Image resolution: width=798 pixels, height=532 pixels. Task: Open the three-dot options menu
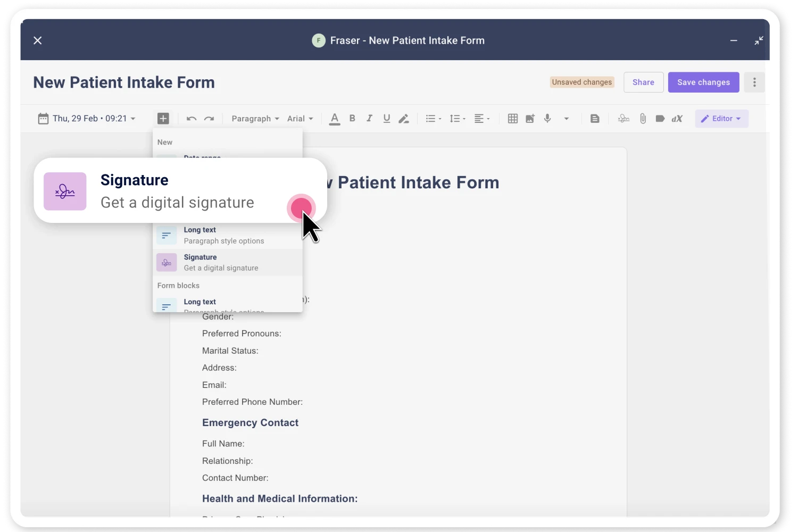[754, 82]
